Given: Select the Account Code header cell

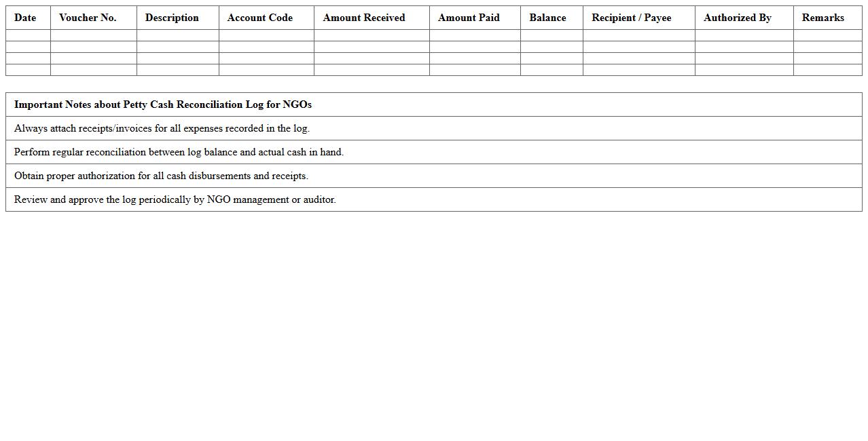Looking at the screenshot, I should (x=260, y=18).
